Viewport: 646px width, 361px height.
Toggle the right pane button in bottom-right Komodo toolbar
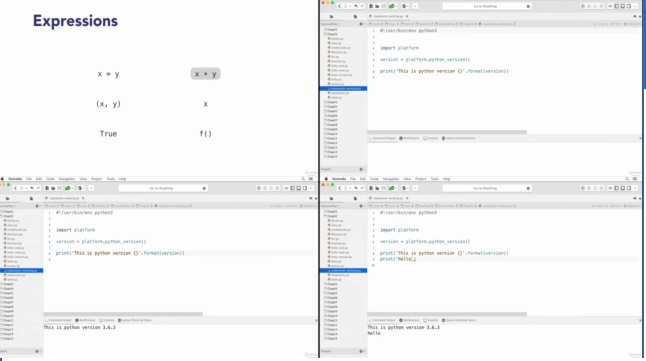coord(629,188)
